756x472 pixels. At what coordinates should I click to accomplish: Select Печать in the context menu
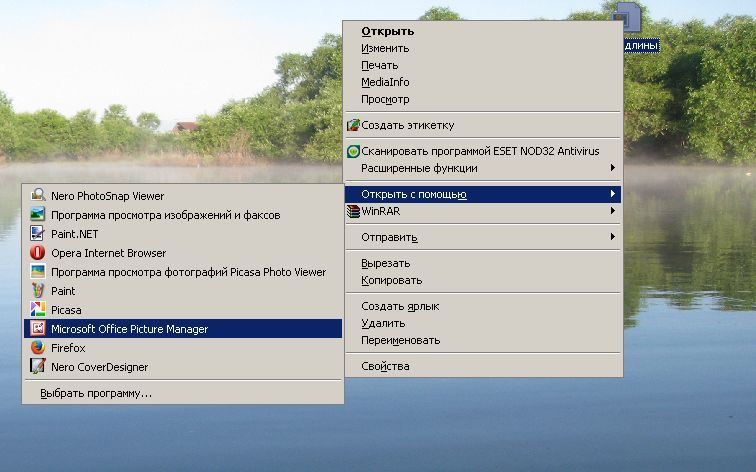pos(483,65)
